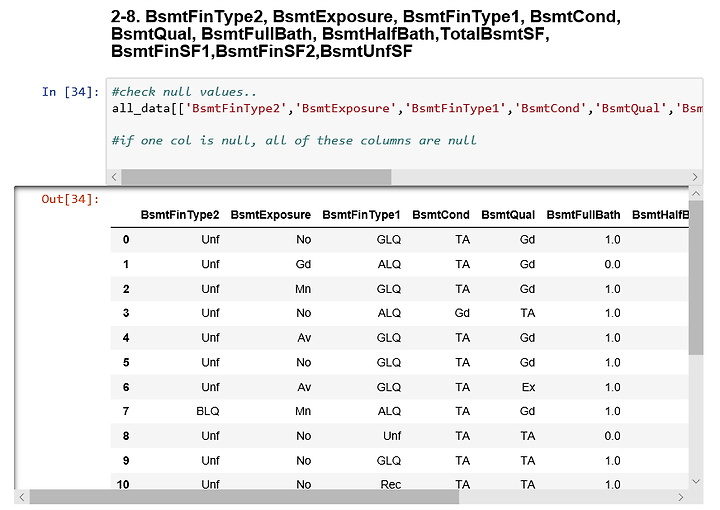Click the GLQ BsmtFinType1 value in row 5

[x=389, y=363]
